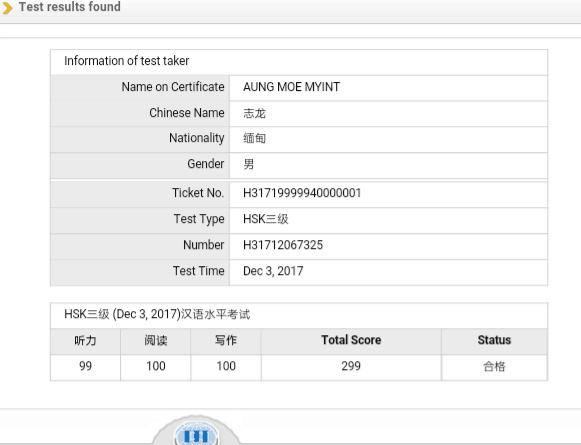Click the Chinese Name value 志龙
The height and width of the screenshot is (445, 581).
pyautogui.click(x=254, y=113)
